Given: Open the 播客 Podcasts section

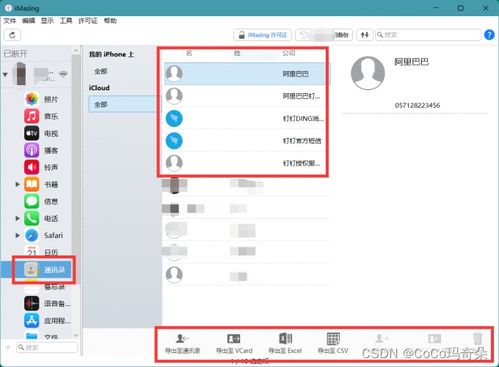Looking at the screenshot, I should coord(42,150).
